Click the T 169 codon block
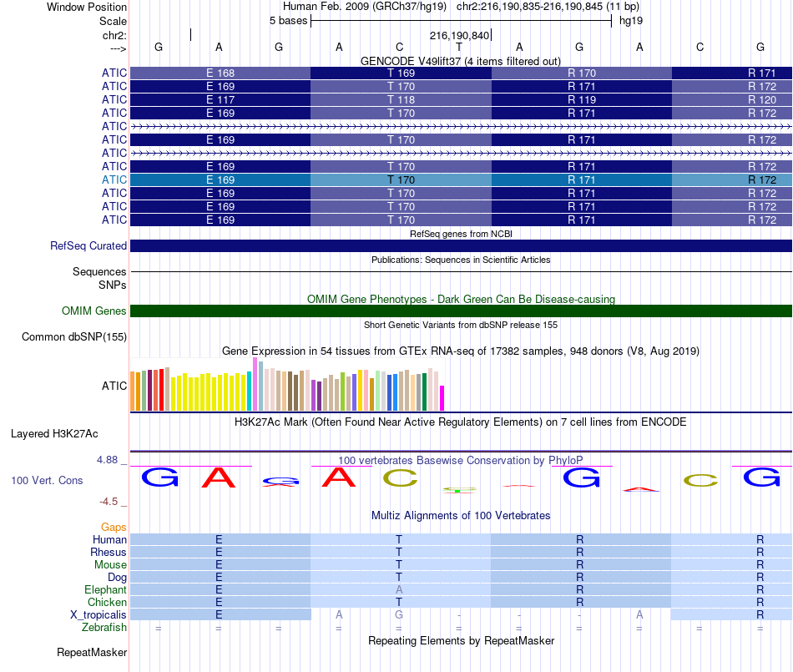 (x=401, y=73)
